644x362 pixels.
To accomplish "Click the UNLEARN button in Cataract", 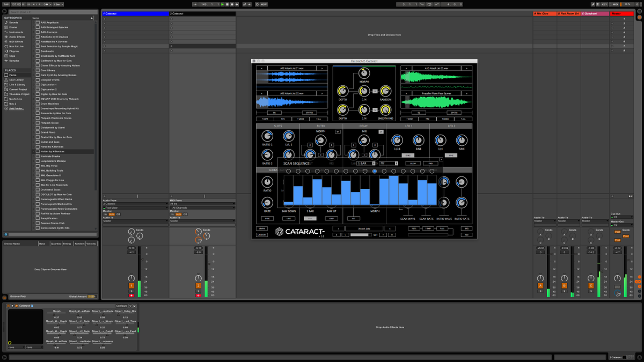I will tap(262, 235).
